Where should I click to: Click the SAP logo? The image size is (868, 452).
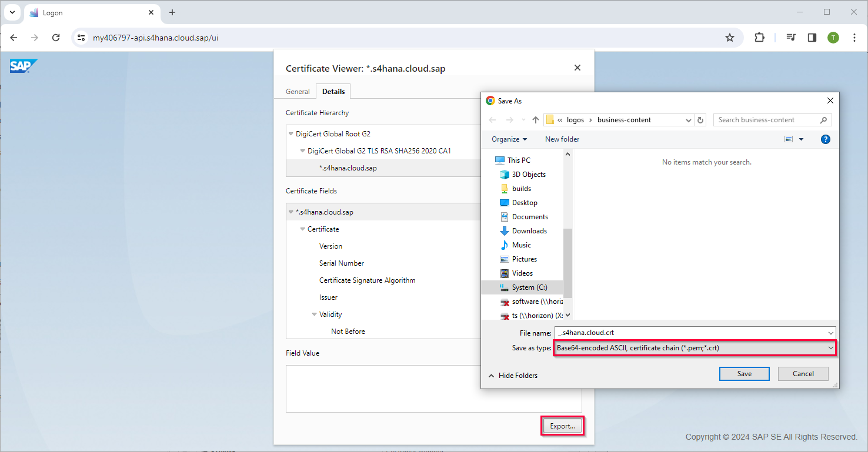tap(24, 66)
